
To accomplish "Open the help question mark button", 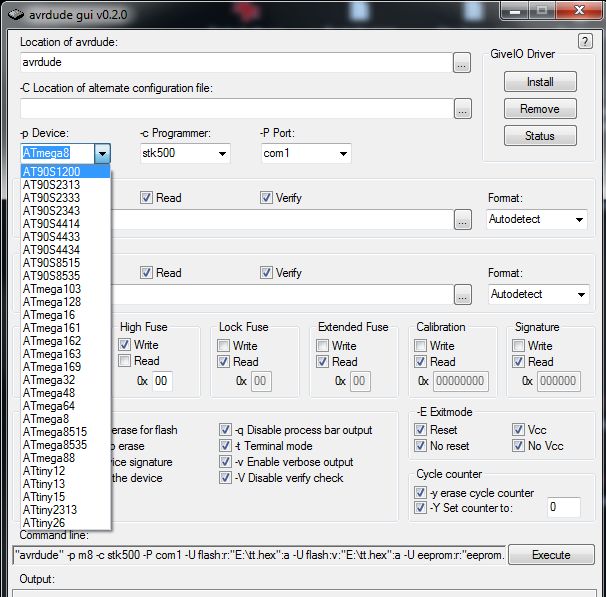I will pos(585,41).
